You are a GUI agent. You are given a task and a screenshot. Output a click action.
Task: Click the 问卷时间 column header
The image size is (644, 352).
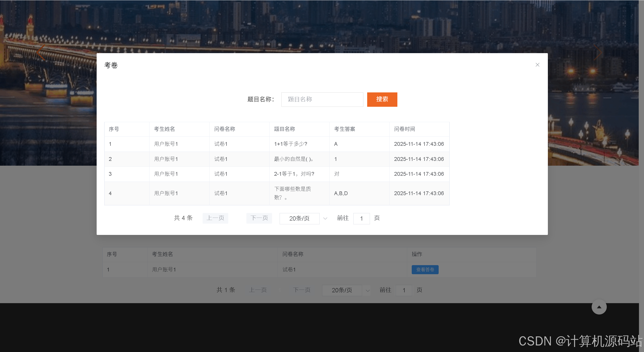419,129
